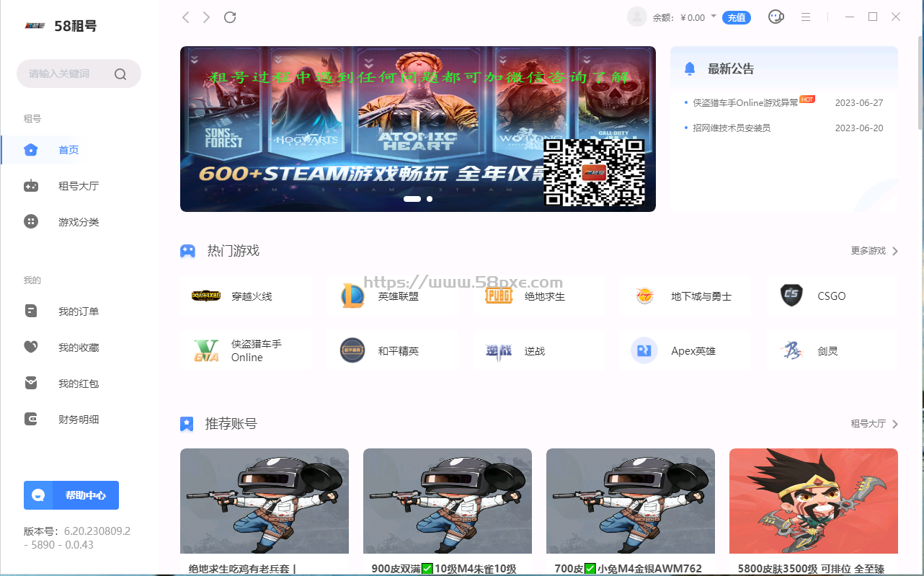Click the version number 6.20.230809.2 text
Image resolution: width=924 pixels, height=576 pixels.
97,531
